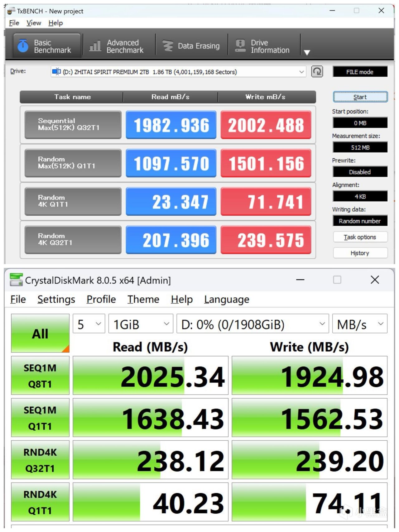Run All tests in CrystalDiskMark
This screenshot has width=399, height=532.
coord(40,333)
